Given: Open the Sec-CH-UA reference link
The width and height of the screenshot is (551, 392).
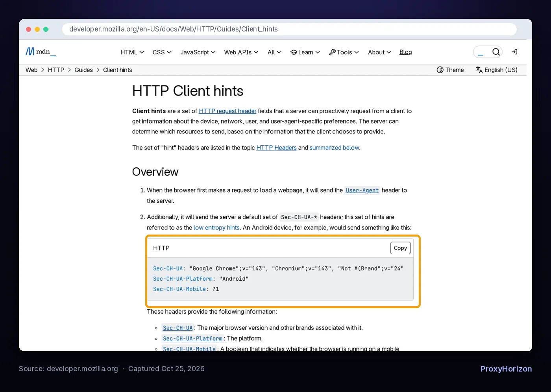Looking at the screenshot, I should click(x=178, y=328).
